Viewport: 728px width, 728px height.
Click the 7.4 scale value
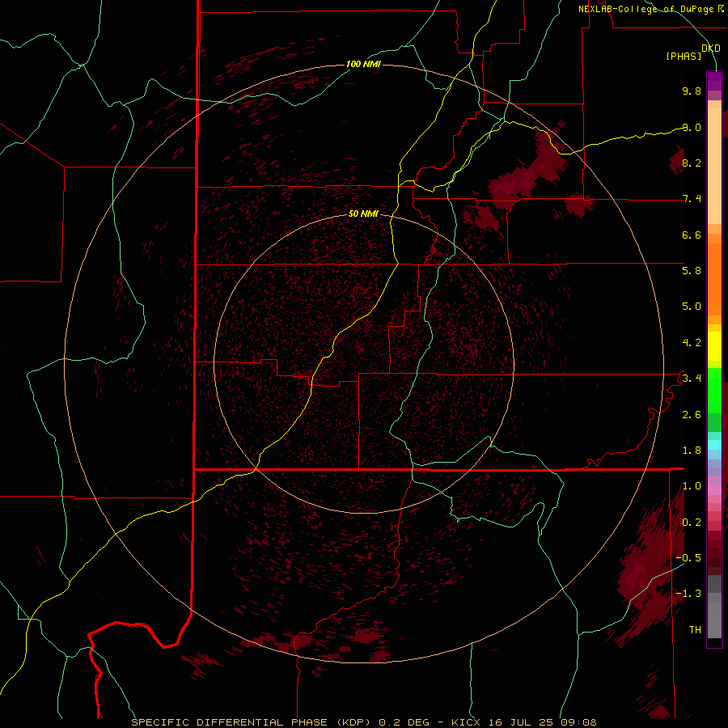(692, 199)
